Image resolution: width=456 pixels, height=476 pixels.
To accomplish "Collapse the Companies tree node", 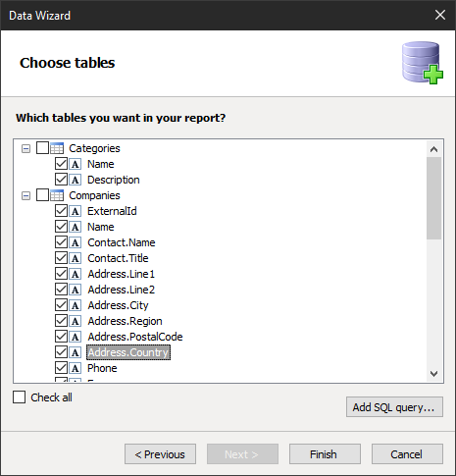I will 25,196.
